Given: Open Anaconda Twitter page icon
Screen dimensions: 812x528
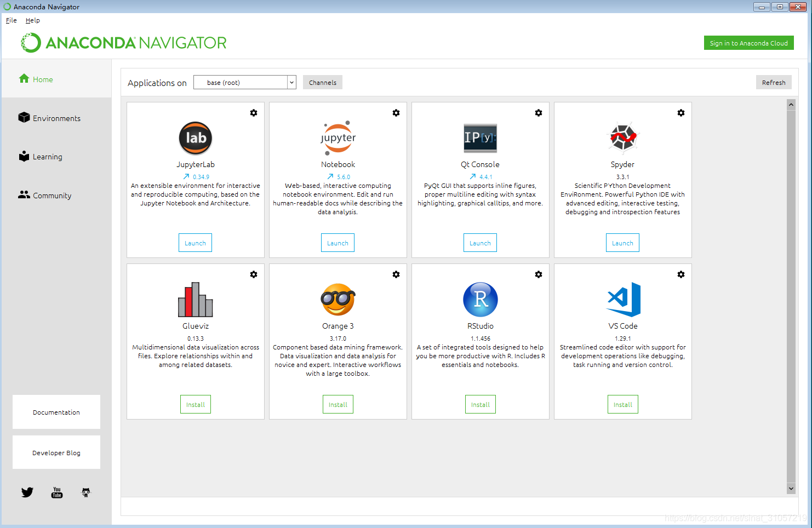Looking at the screenshot, I should tap(27, 492).
